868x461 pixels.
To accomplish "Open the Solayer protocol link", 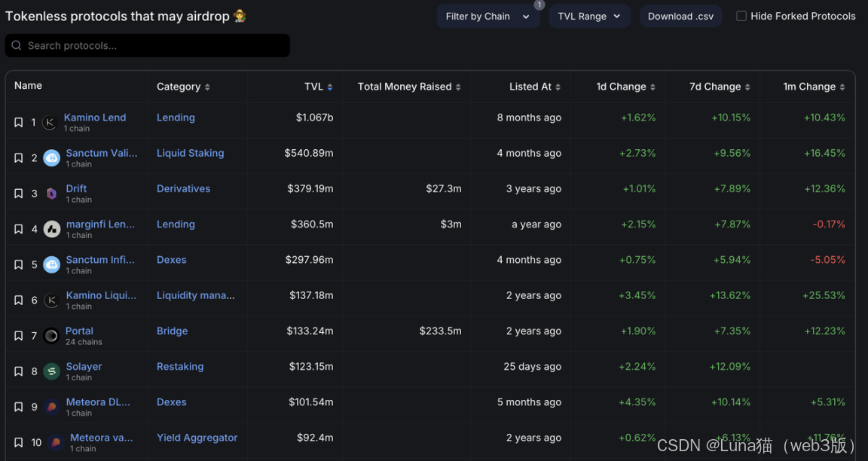I will click(x=84, y=366).
